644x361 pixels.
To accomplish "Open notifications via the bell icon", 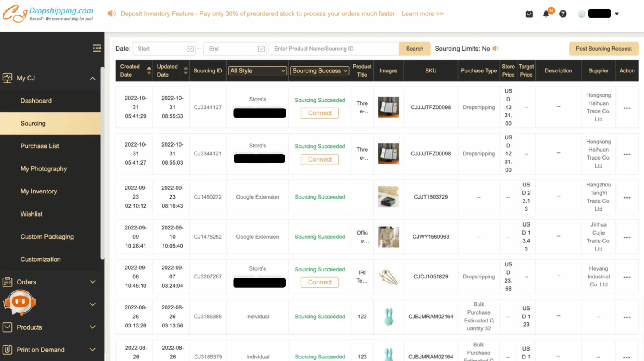I will click(546, 14).
